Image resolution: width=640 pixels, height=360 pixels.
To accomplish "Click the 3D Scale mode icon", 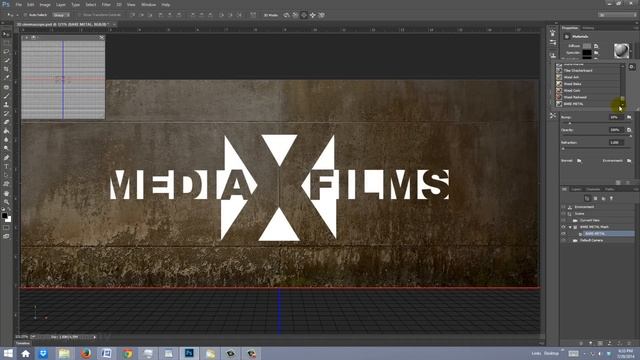I will (x=322, y=15).
